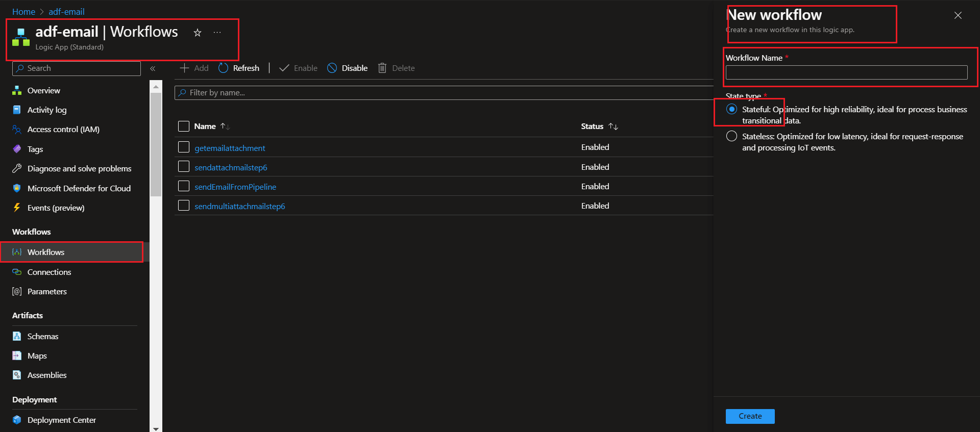Select the Stateless state type option
The height and width of the screenshot is (432, 980).
pyautogui.click(x=732, y=136)
